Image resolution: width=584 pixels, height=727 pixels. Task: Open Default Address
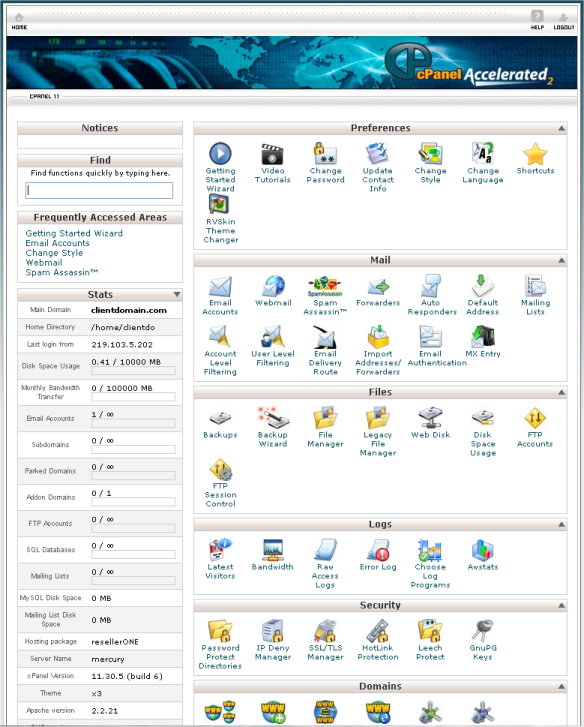(x=482, y=286)
